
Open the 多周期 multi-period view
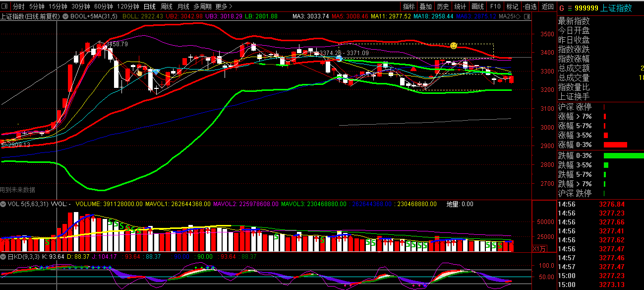[x=202, y=6]
